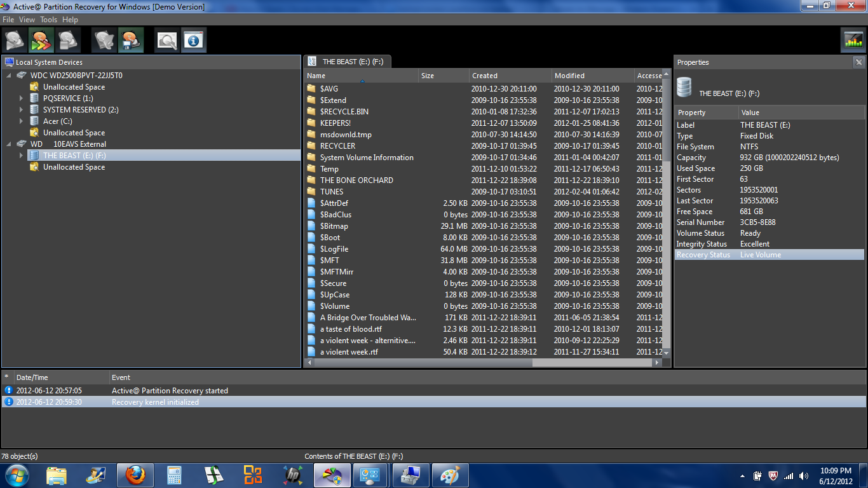The width and height of the screenshot is (868, 488).
Task: Open Paint from the taskbar
Action: (x=450, y=475)
